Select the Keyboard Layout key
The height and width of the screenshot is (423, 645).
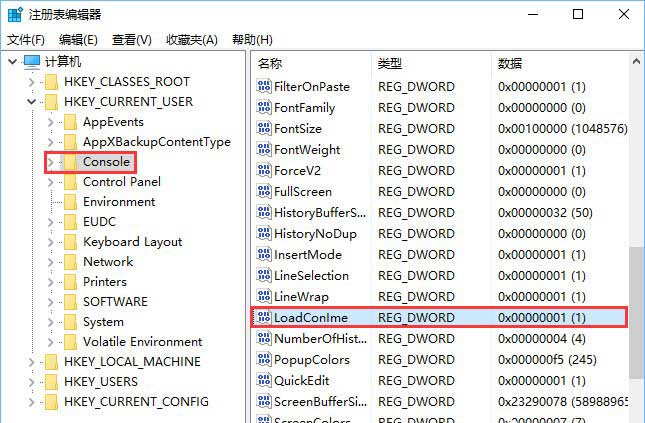132,242
